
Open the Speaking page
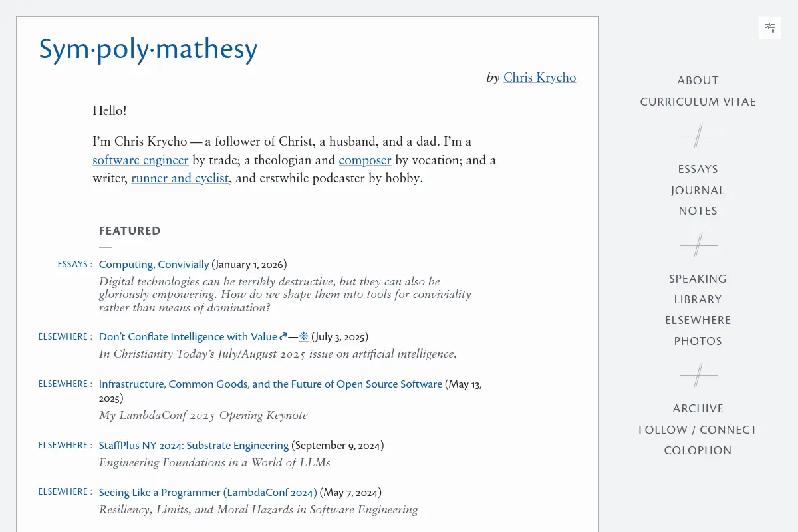[698, 279]
